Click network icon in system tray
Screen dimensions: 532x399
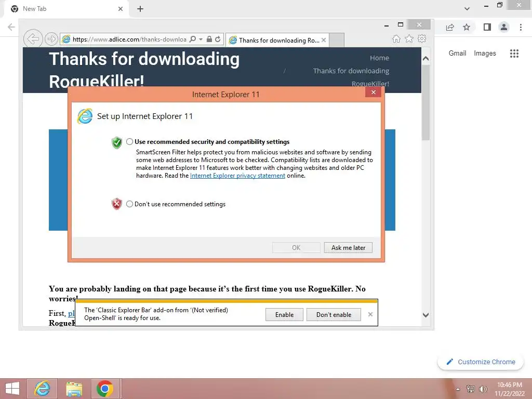(471, 389)
